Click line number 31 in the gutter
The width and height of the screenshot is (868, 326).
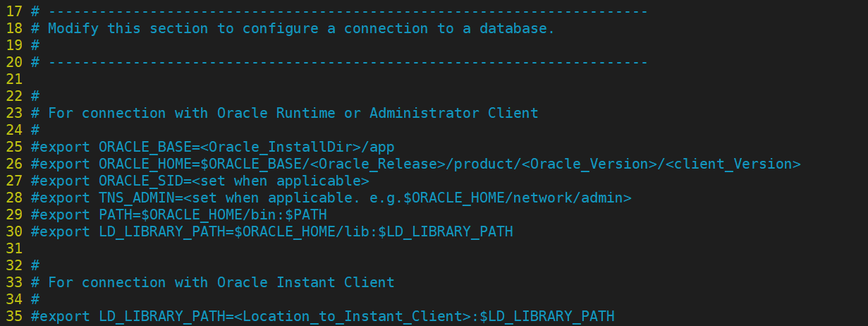tap(13, 248)
